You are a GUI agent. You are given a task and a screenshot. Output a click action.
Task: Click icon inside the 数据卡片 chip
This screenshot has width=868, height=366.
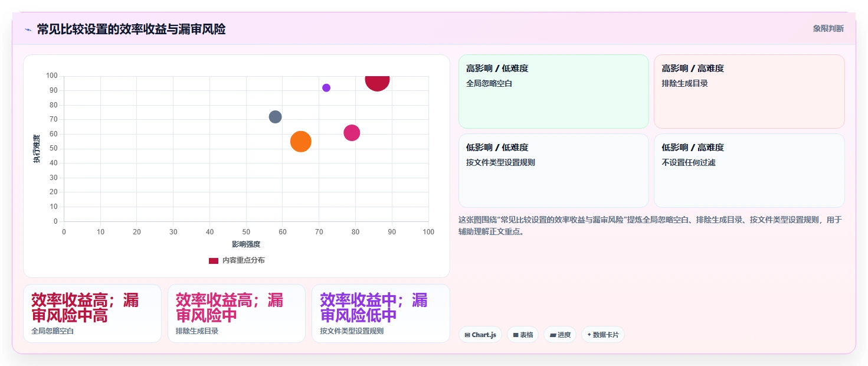589,335
